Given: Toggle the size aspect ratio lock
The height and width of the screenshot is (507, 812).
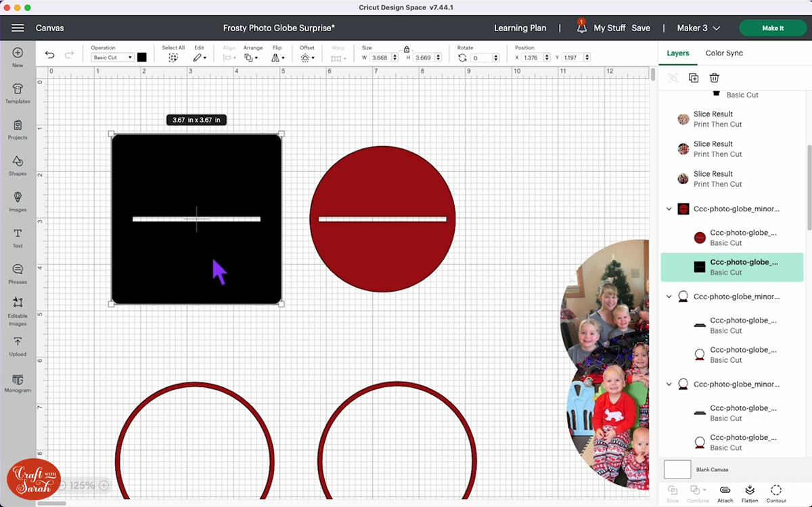Looking at the screenshot, I should [406, 49].
